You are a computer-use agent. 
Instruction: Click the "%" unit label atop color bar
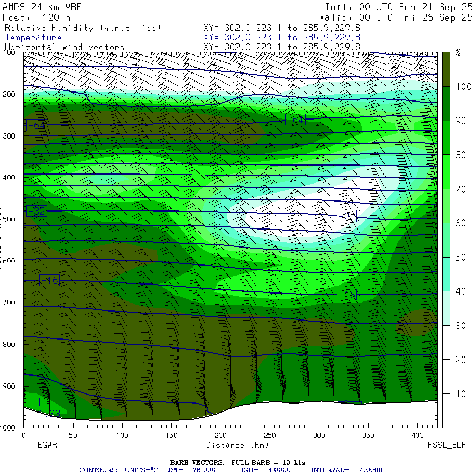pyautogui.click(x=458, y=53)
